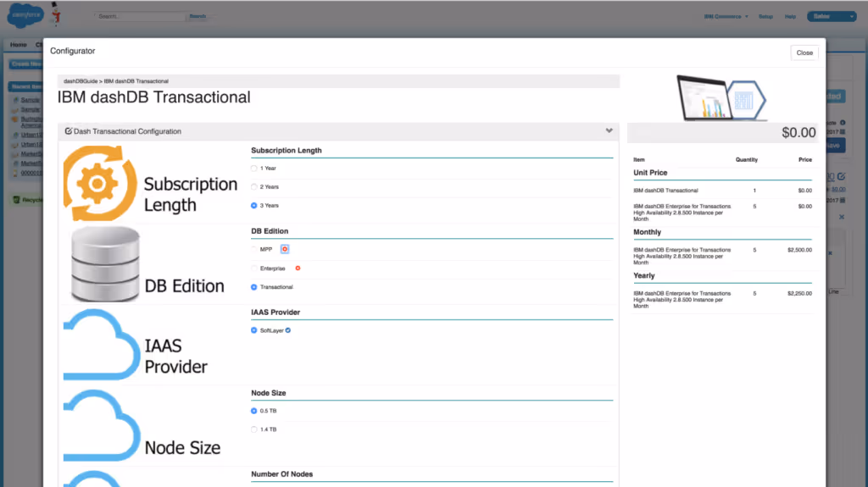The width and height of the screenshot is (868, 487).
Task: Click the edit icon beside Dash Transactional Configuration
Action: coord(69,131)
